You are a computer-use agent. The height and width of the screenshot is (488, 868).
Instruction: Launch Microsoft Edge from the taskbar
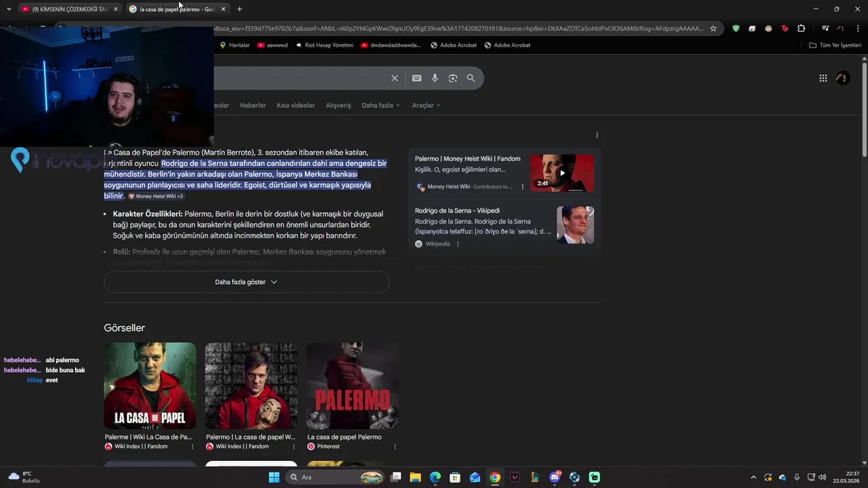pos(435,477)
